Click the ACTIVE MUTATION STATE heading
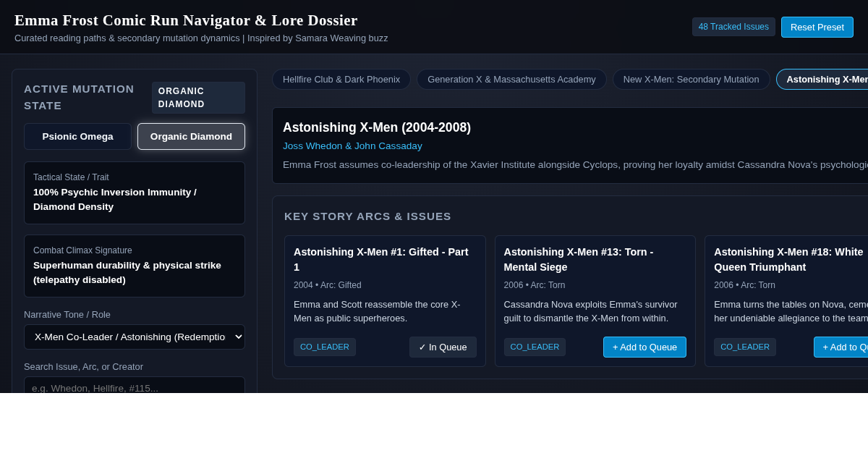Image resolution: width=868 pixels, height=456 pixels. tap(79, 97)
